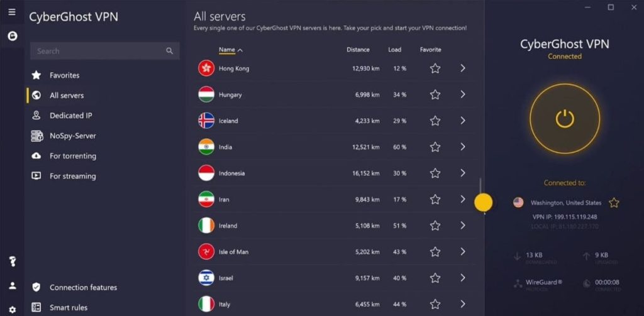Click the search magnifier icon

point(170,51)
